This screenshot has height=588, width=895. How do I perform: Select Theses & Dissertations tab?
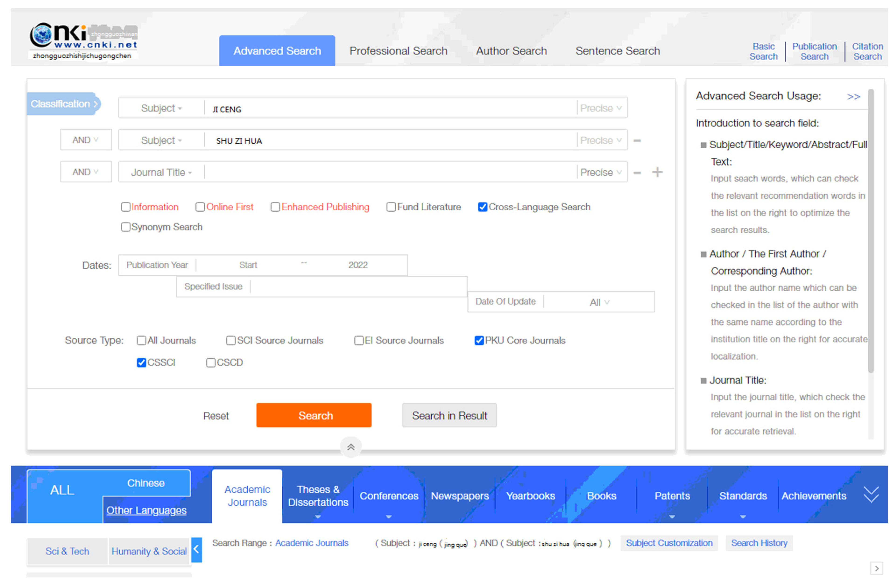(x=318, y=496)
